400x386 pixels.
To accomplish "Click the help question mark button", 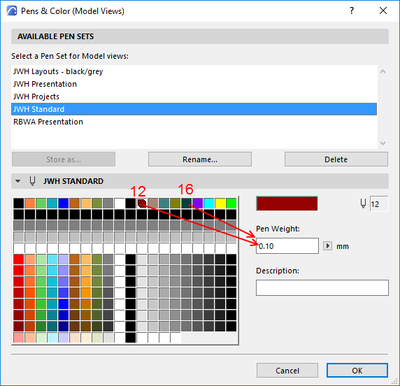I will [351, 11].
